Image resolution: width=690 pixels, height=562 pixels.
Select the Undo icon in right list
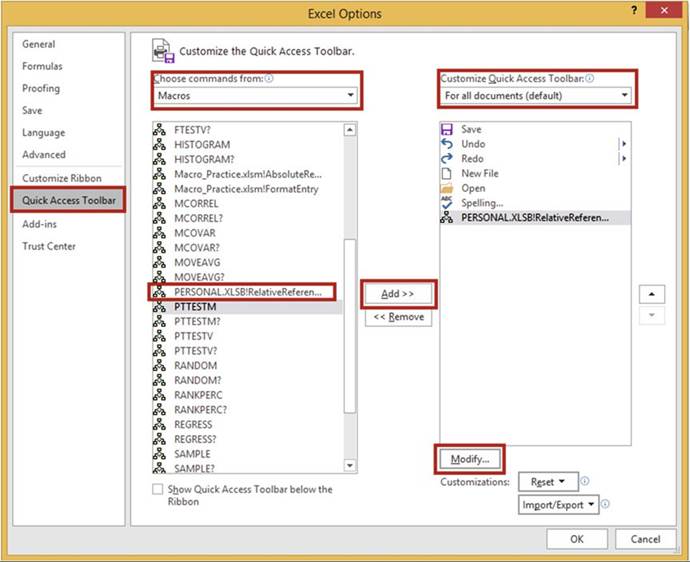(447, 144)
